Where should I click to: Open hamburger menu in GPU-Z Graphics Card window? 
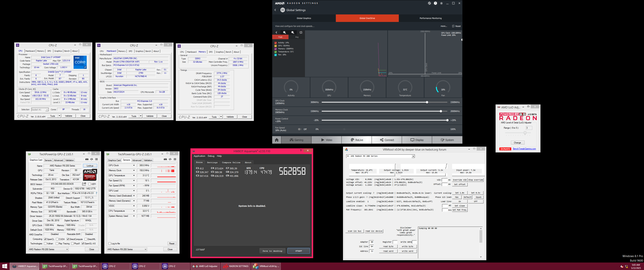click(96, 159)
